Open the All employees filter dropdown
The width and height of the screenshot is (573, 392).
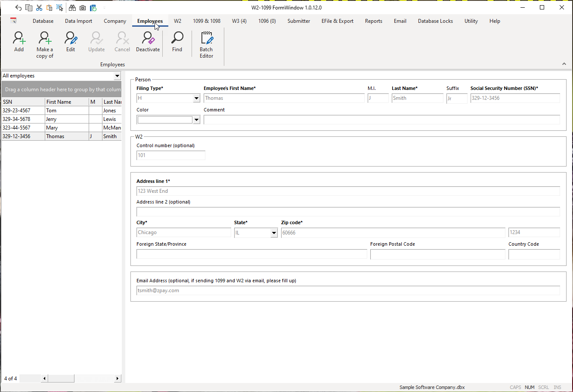pos(117,76)
